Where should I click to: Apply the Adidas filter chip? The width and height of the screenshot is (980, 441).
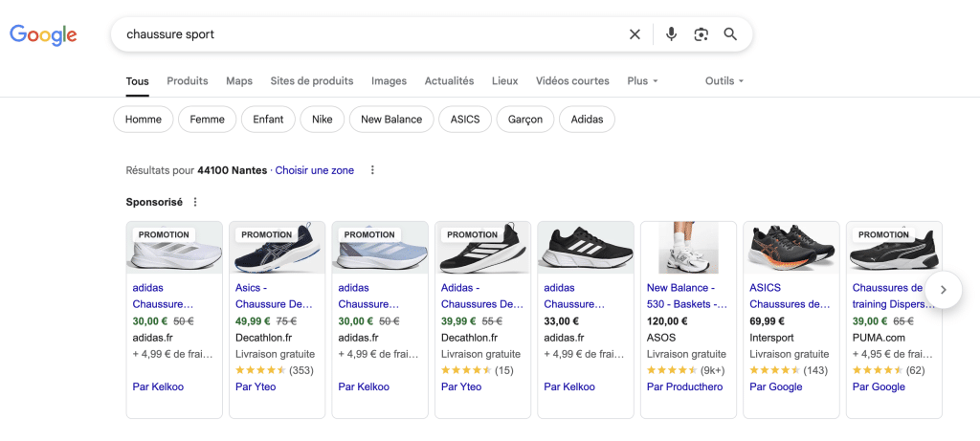(587, 120)
